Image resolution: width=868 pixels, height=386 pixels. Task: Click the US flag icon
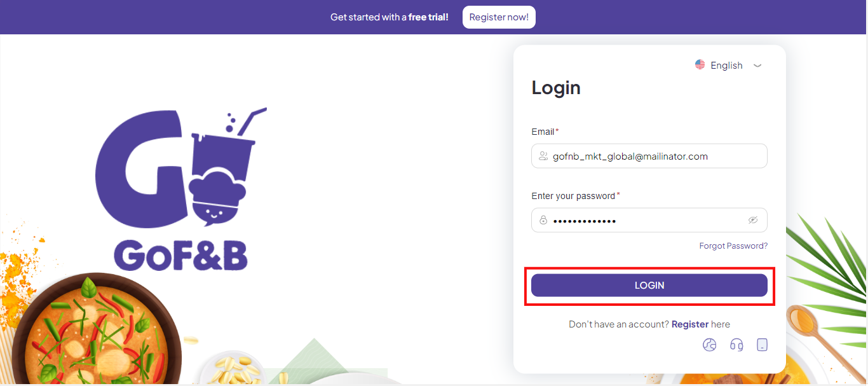tap(700, 65)
